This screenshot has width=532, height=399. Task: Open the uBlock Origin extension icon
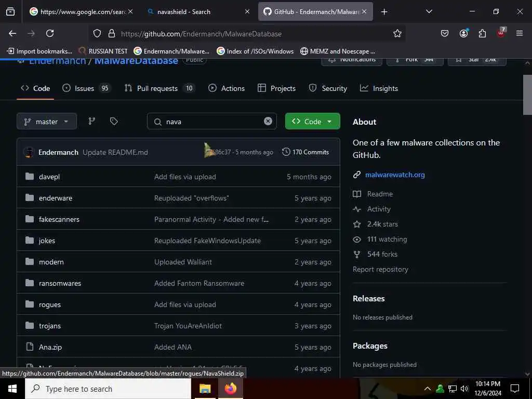coord(501,33)
